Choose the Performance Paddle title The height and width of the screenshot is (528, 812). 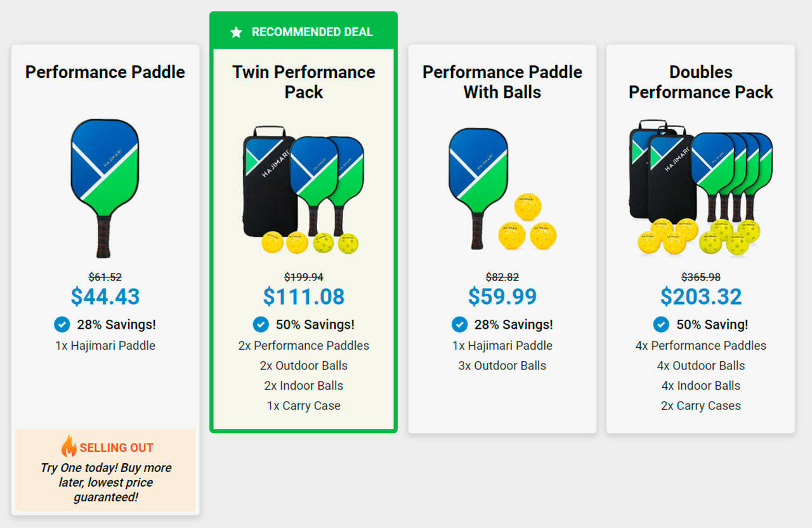point(105,72)
